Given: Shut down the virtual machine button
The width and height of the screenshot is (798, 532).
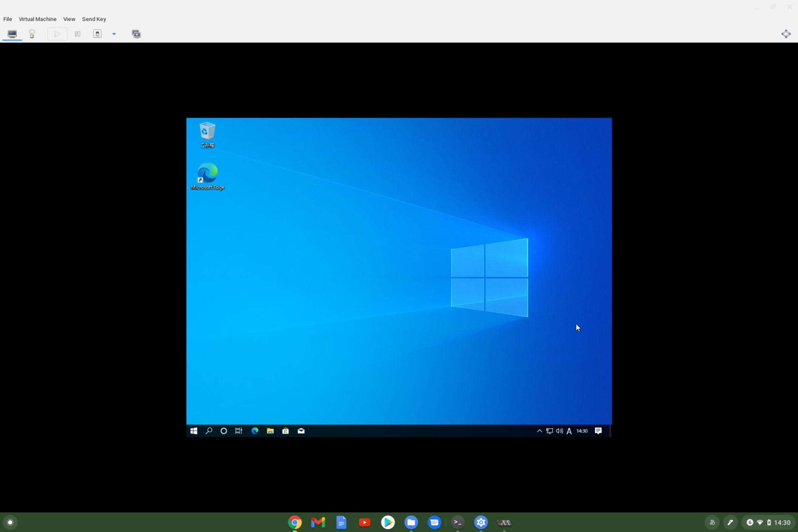Looking at the screenshot, I should tap(97, 34).
